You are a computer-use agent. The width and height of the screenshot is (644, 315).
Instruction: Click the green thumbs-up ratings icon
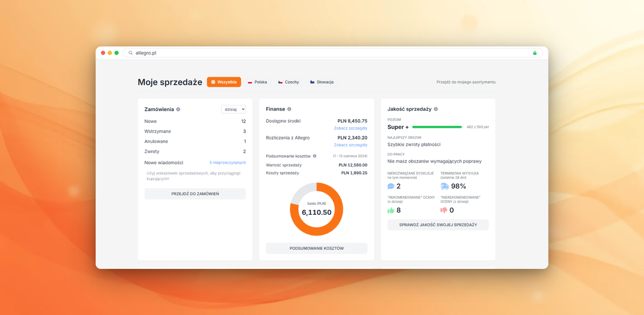(391, 210)
